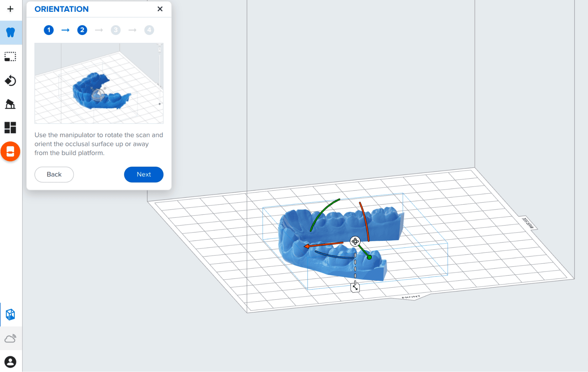Open the orientation rotate tool icon
Image resolution: width=588 pixels, height=372 pixels.
10,80
